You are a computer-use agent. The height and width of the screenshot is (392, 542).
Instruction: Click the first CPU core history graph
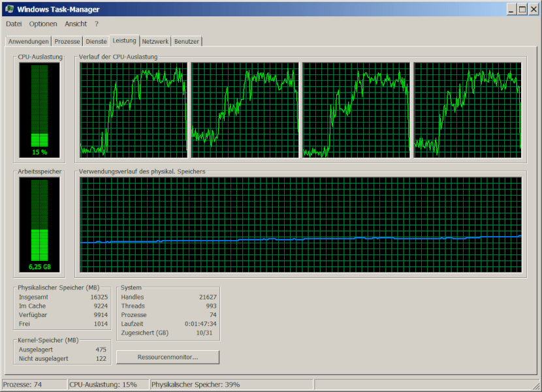point(133,110)
